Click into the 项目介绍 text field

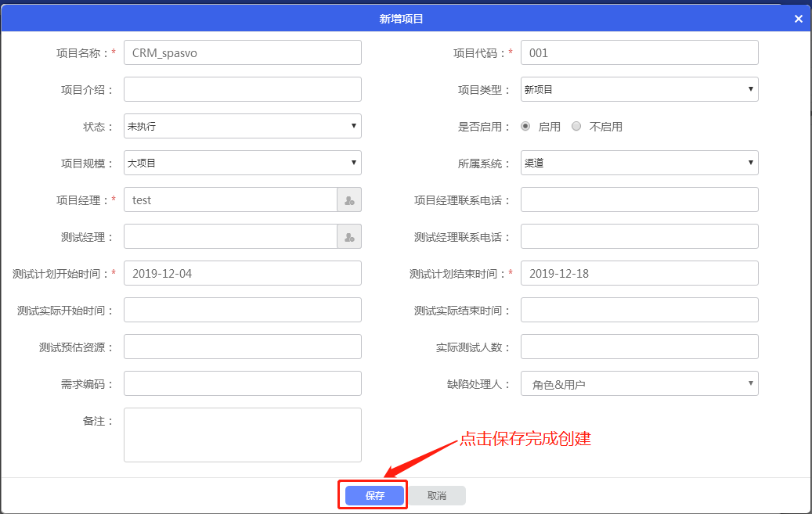(x=242, y=89)
